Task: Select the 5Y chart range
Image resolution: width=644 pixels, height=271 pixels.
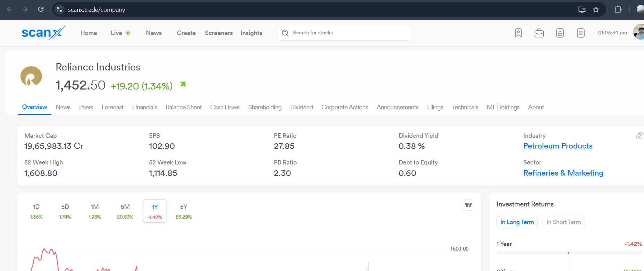Action: (x=184, y=211)
